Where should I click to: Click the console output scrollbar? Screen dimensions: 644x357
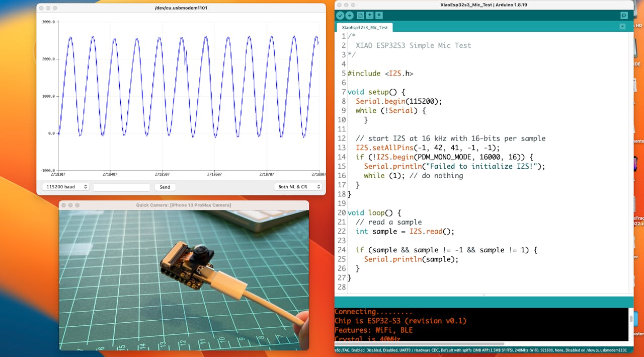631,319
